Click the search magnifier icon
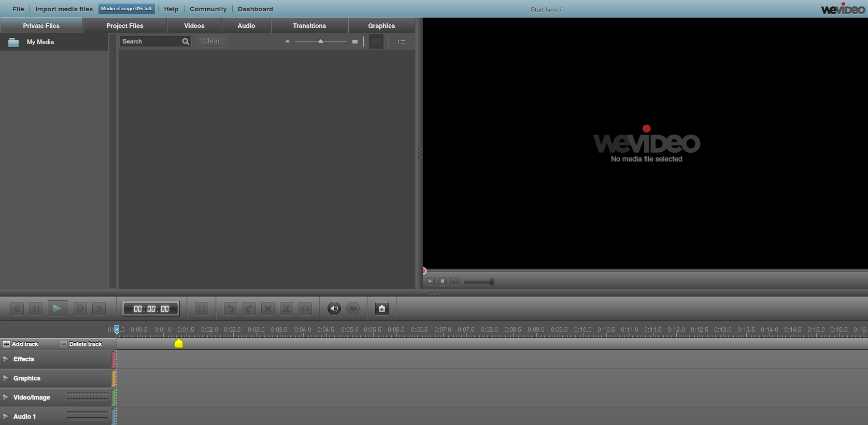This screenshot has height=425, width=868. coord(186,41)
